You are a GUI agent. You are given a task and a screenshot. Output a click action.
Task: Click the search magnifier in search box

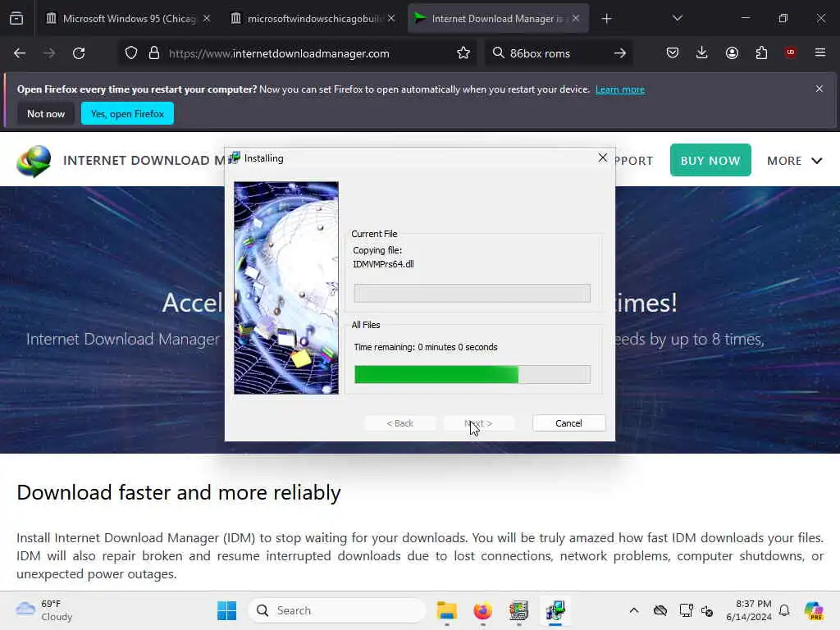(498, 53)
